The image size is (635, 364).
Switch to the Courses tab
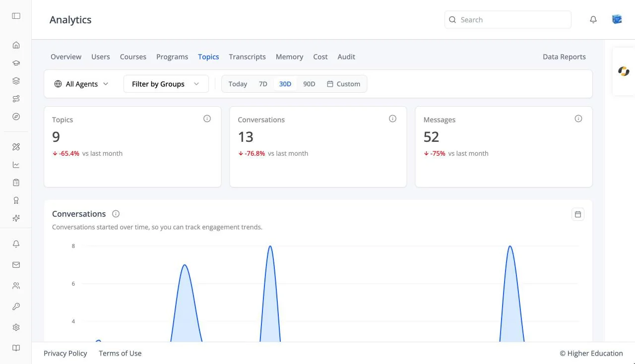tap(133, 57)
